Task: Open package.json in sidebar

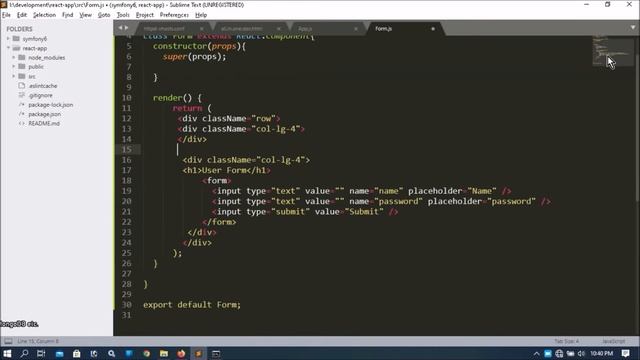Action: click(x=44, y=114)
